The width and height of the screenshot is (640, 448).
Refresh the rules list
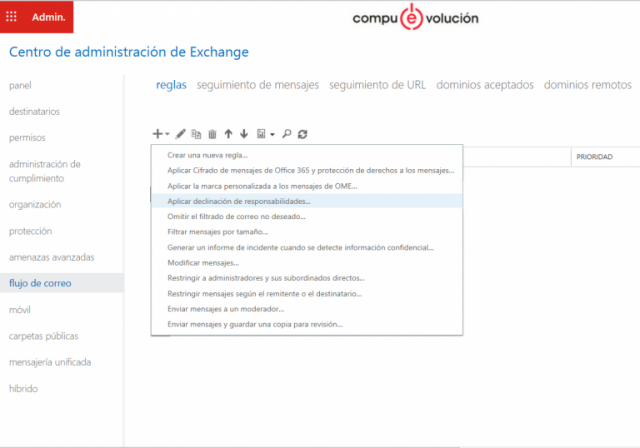coord(302,133)
